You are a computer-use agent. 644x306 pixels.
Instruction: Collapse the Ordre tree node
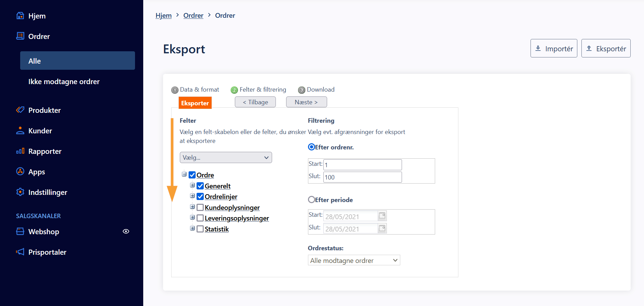(x=184, y=174)
